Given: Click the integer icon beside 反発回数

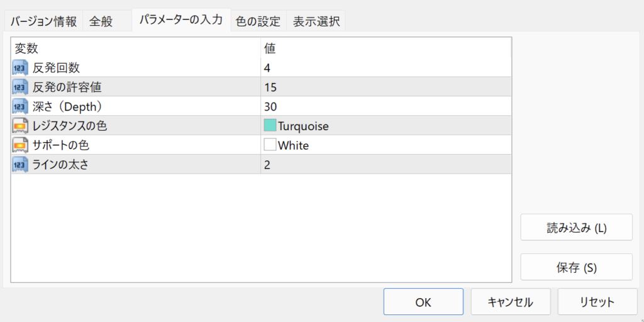Looking at the screenshot, I should (20, 67).
